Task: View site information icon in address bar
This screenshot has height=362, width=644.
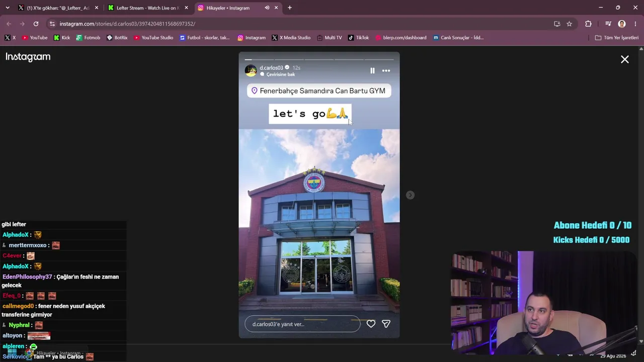Action: 52,24
